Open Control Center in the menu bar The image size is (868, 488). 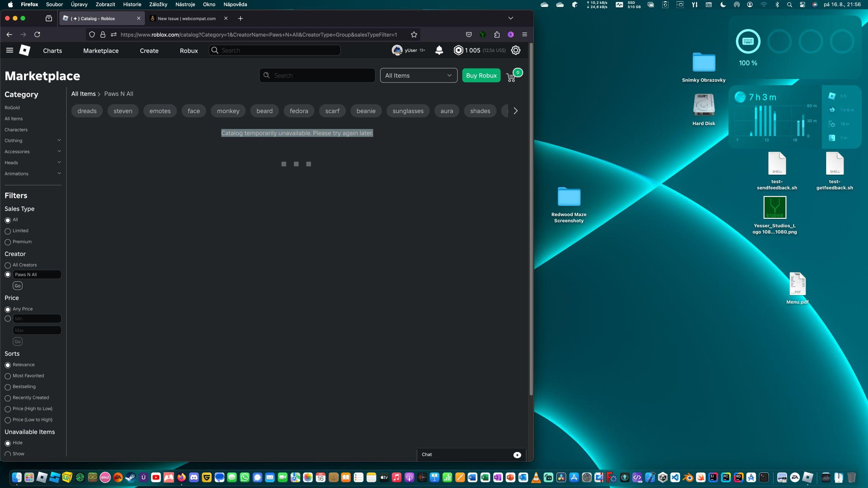803,5
